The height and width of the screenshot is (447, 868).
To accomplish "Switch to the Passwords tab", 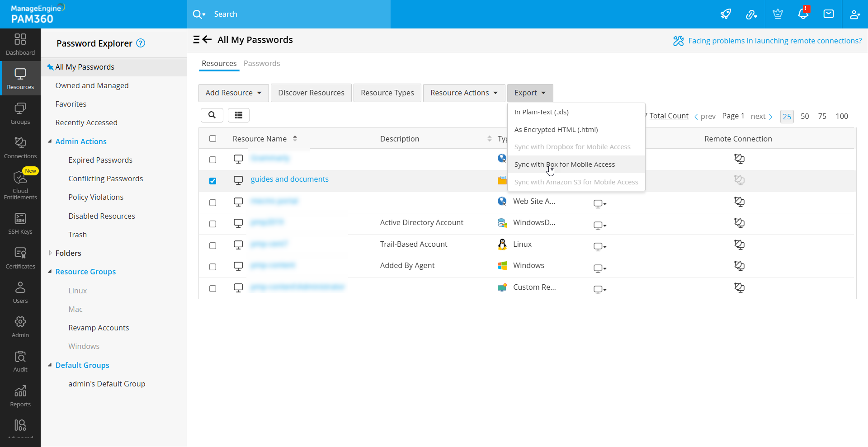I will click(x=262, y=63).
